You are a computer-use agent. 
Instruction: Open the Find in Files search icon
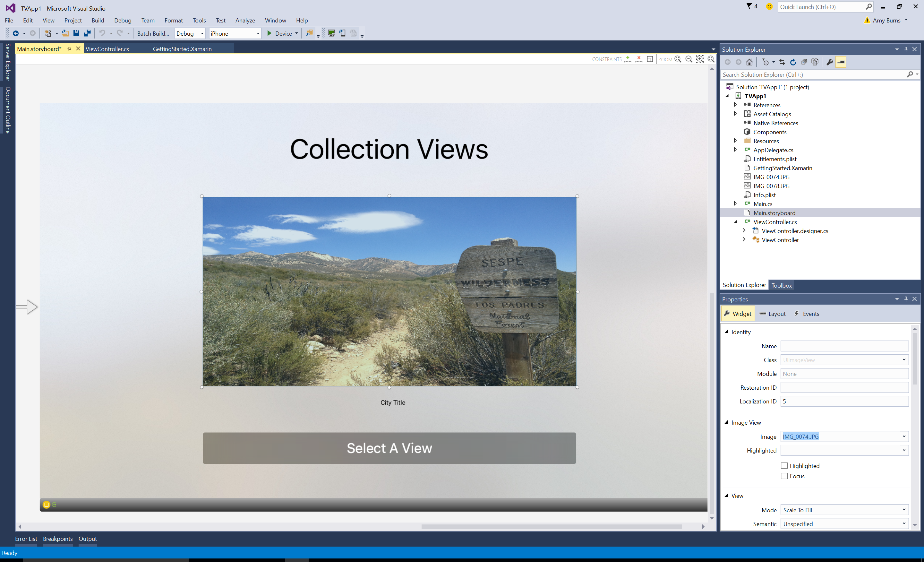309,33
